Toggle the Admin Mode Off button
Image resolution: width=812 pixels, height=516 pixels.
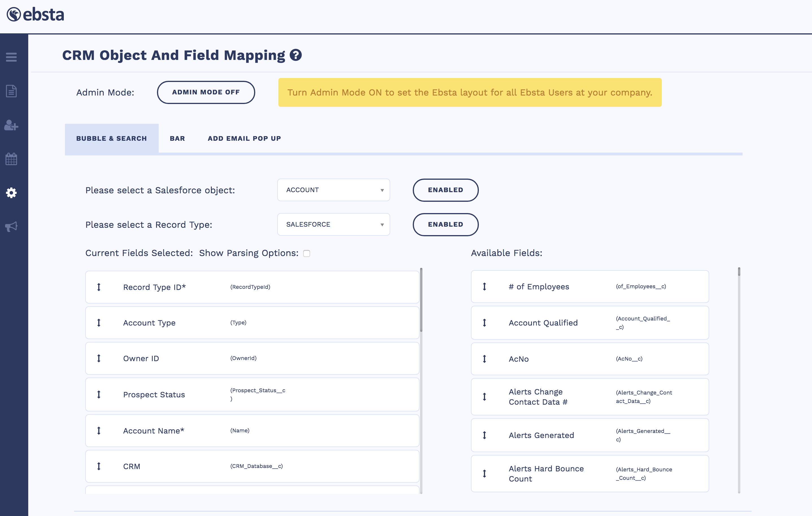click(x=206, y=92)
